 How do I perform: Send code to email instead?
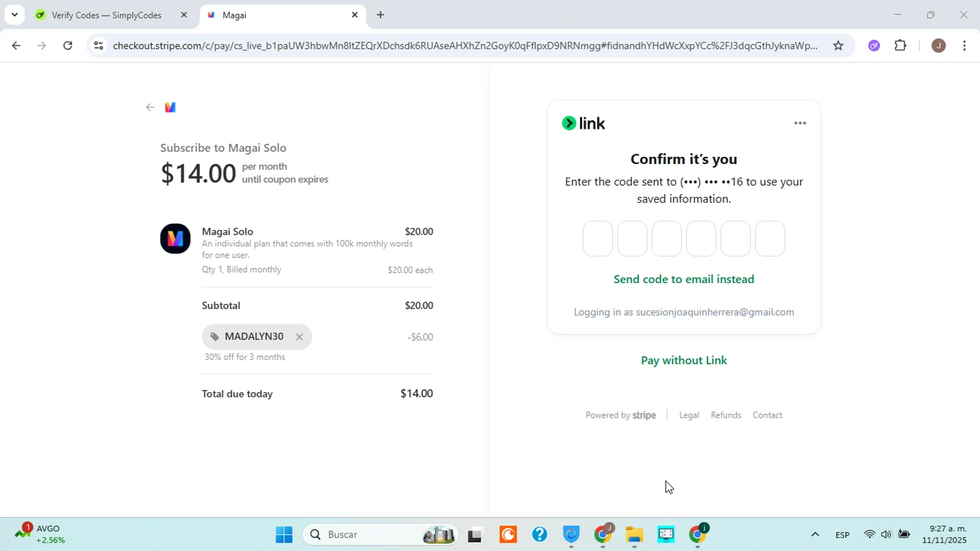coord(683,279)
